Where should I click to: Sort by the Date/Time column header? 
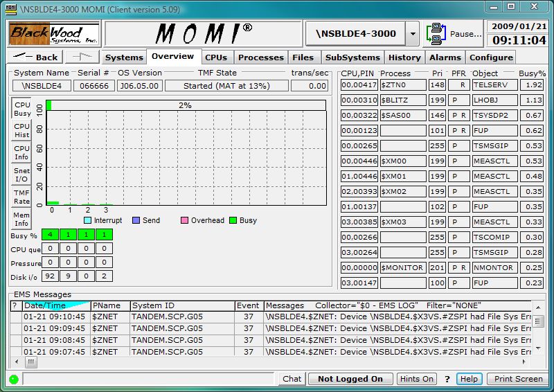(57, 305)
